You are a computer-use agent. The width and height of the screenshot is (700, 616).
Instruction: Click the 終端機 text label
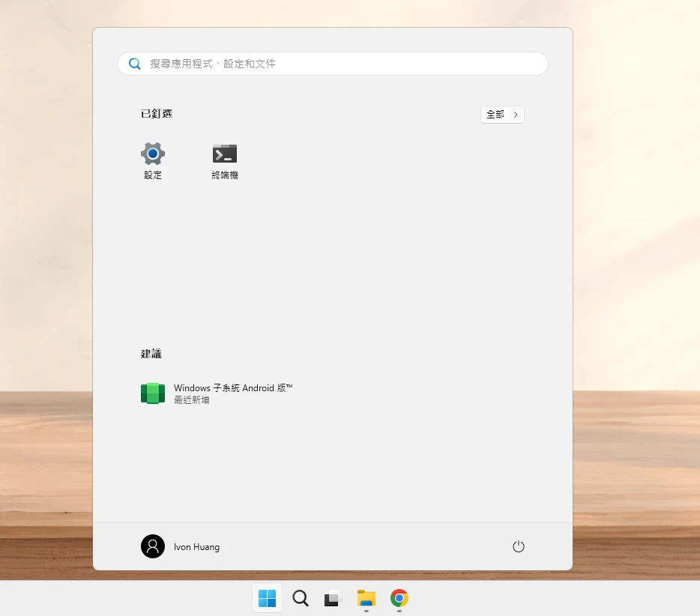tap(225, 175)
